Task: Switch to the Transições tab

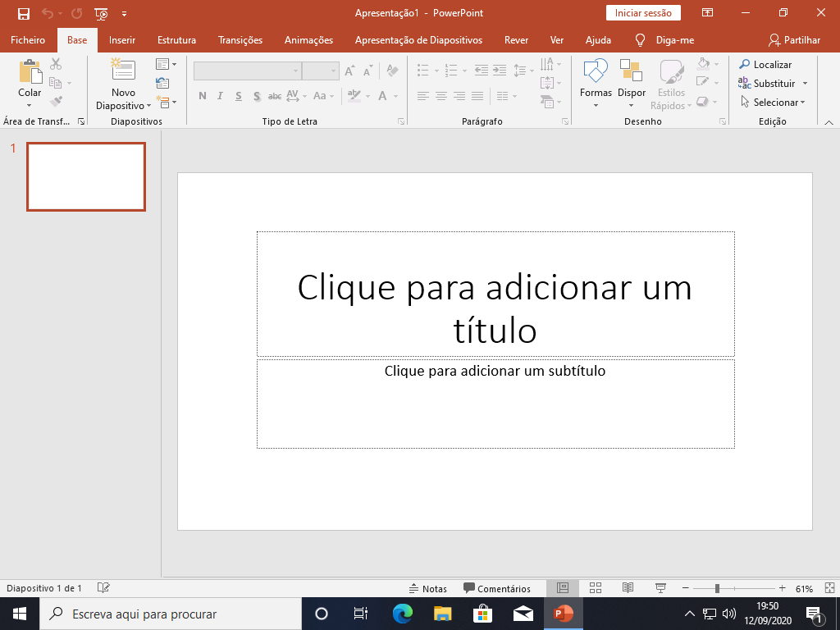Action: point(240,40)
